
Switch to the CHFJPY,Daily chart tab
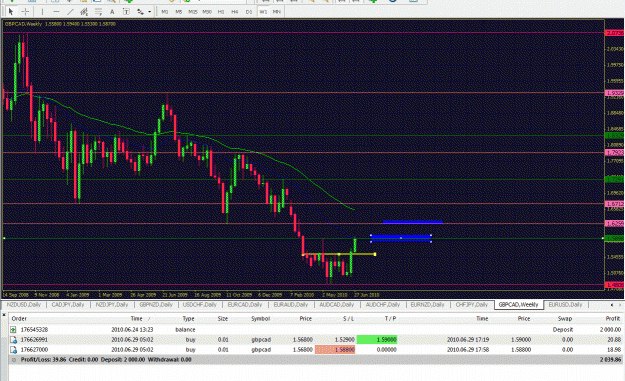472,304
